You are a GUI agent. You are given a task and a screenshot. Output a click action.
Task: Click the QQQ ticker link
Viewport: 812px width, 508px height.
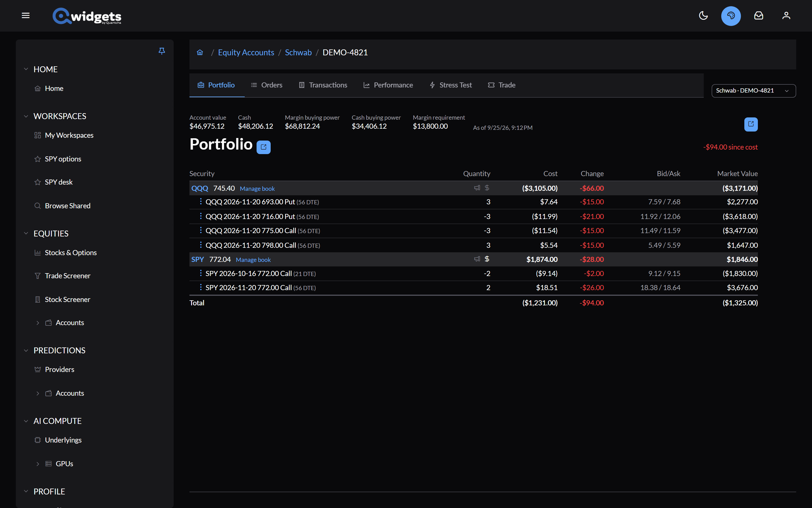(200, 189)
